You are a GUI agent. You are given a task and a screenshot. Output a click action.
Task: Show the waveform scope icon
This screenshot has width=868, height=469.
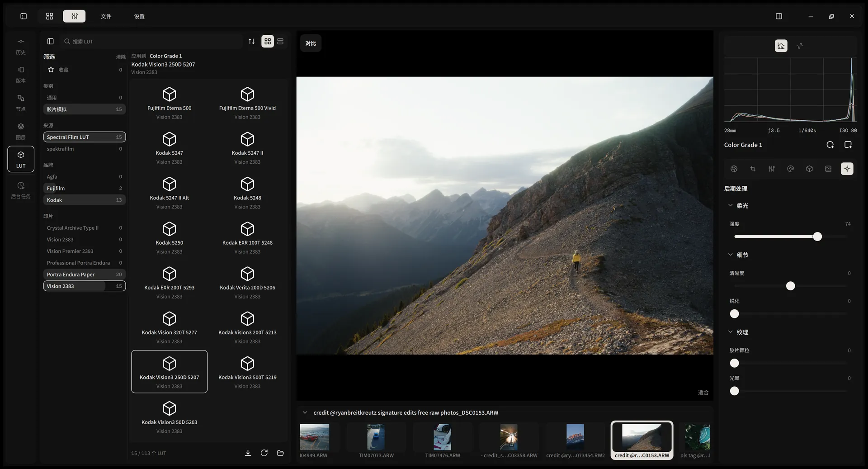(x=800, y=46)
